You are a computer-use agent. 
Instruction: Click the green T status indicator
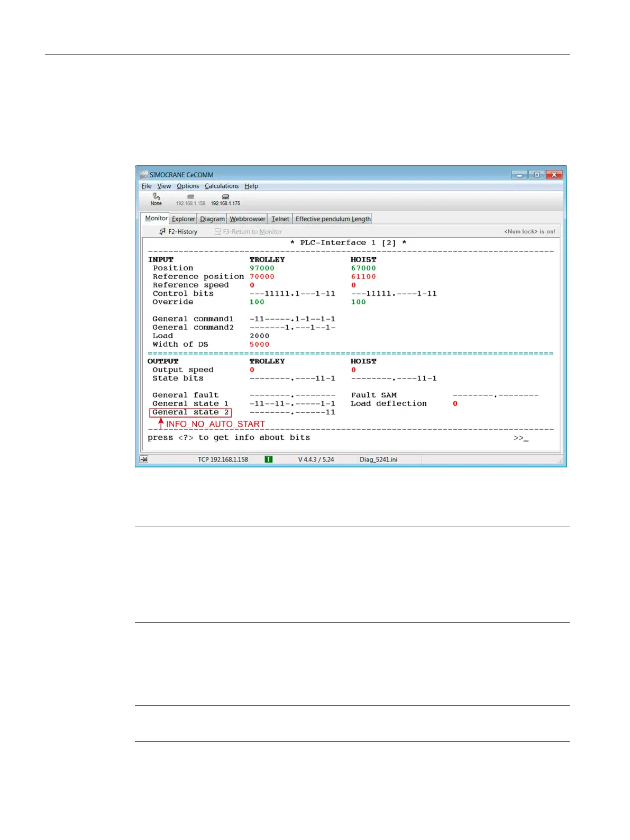click(269, 459)
